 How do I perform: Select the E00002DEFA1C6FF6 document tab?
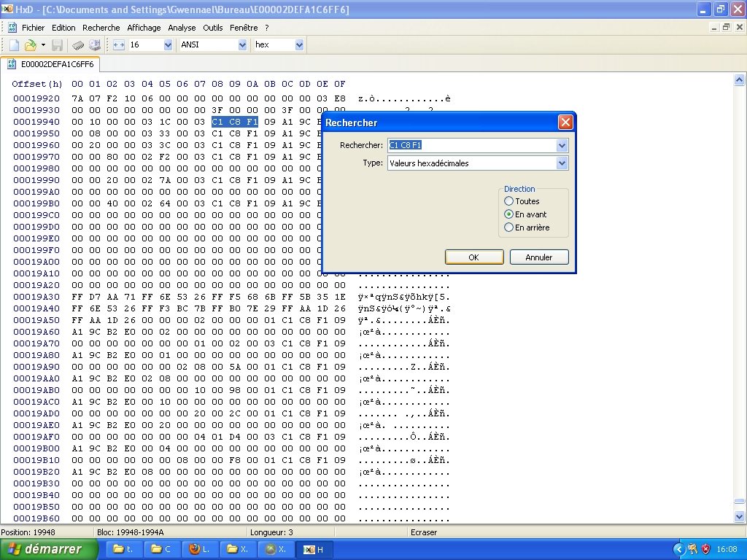pyautogui.click(x=50, y=64)
